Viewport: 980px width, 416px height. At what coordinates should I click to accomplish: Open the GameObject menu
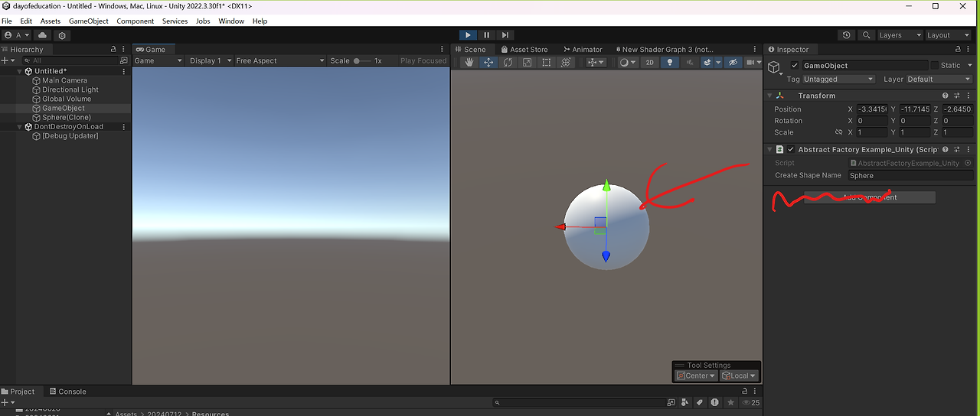pyautogui.click(x=89, y=21)
